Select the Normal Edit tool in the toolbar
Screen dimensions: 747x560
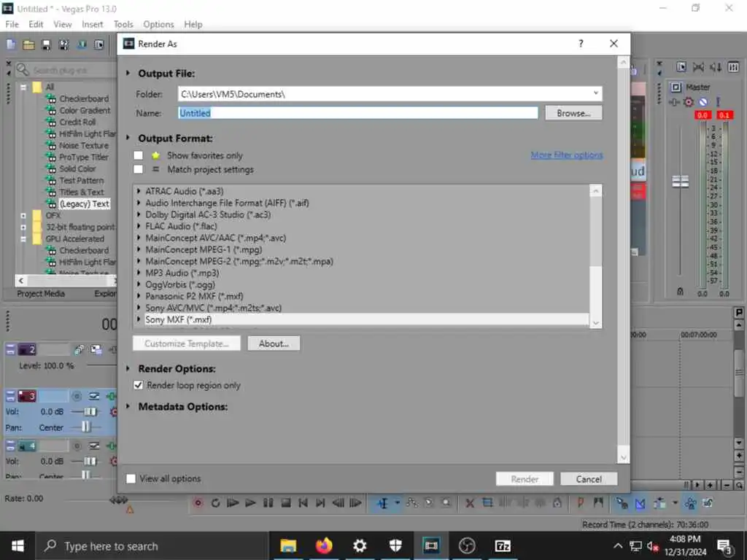pos(382,503)
